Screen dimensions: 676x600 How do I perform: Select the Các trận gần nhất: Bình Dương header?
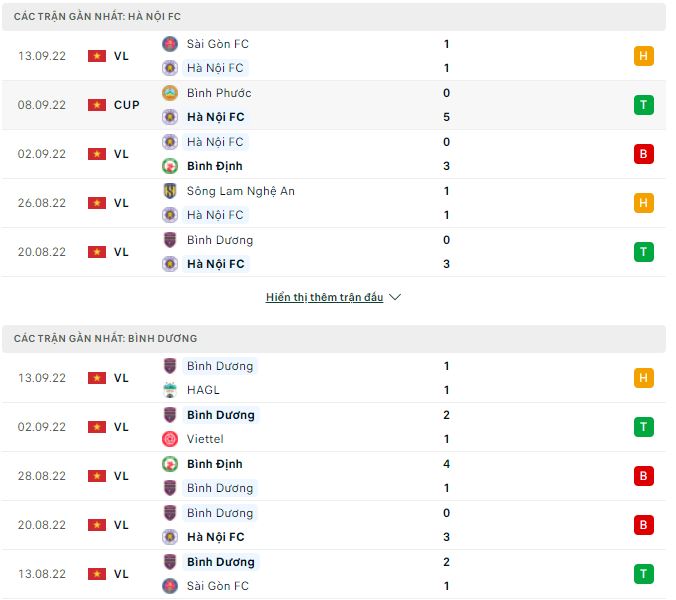click(105, 339)
